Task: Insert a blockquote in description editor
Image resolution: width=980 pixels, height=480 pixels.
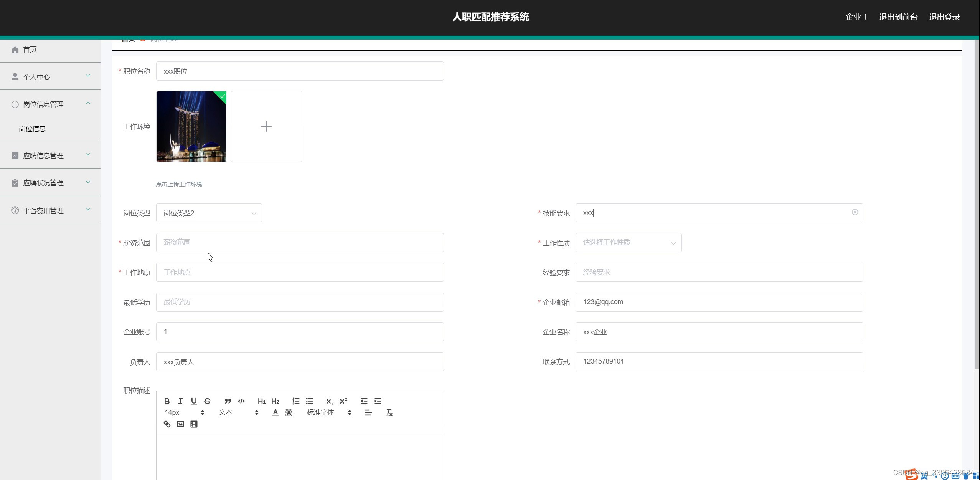Action: pos(228,401)
